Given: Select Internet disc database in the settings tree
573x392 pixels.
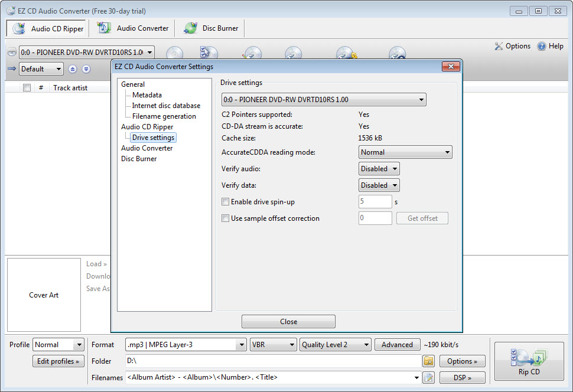Looking at the screenshot, I should [x=166, y=106].
